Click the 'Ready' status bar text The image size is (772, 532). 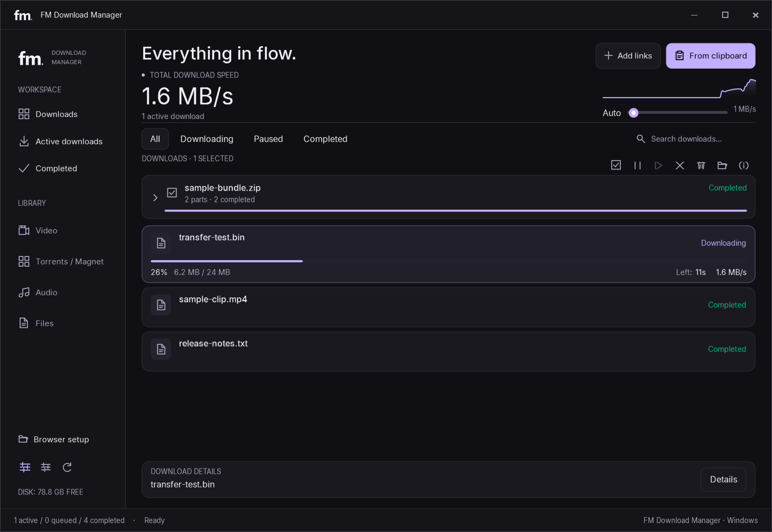tap(154, 520)
